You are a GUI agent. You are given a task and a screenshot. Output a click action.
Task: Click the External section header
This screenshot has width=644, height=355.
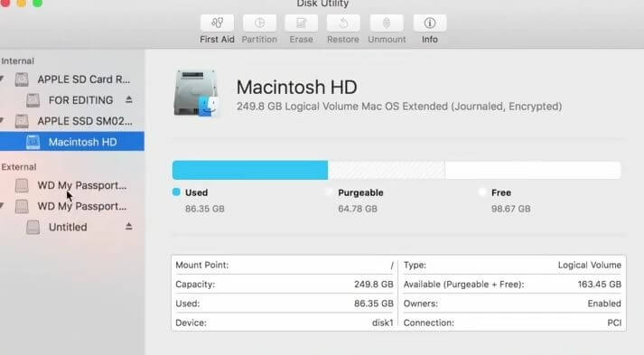[18, 167]
